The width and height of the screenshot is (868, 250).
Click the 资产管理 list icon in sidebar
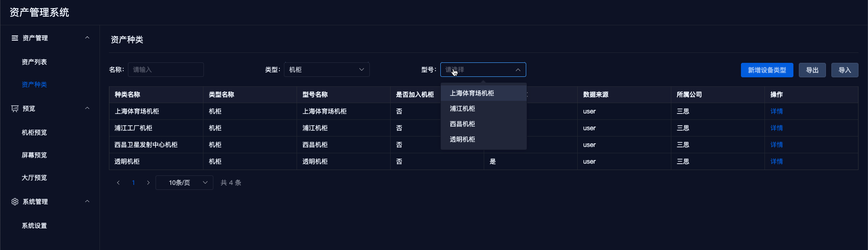[x=15, y=38]
